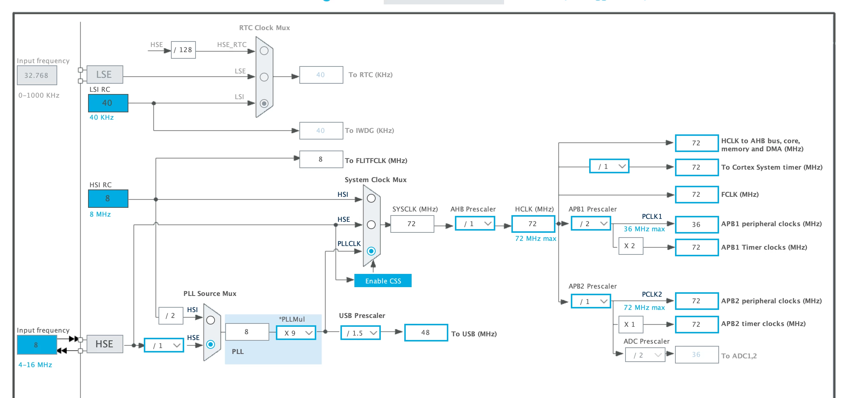Click the '36 MHz max' PCLK1 label
The image size is (868, 398).
pos(644,229)
